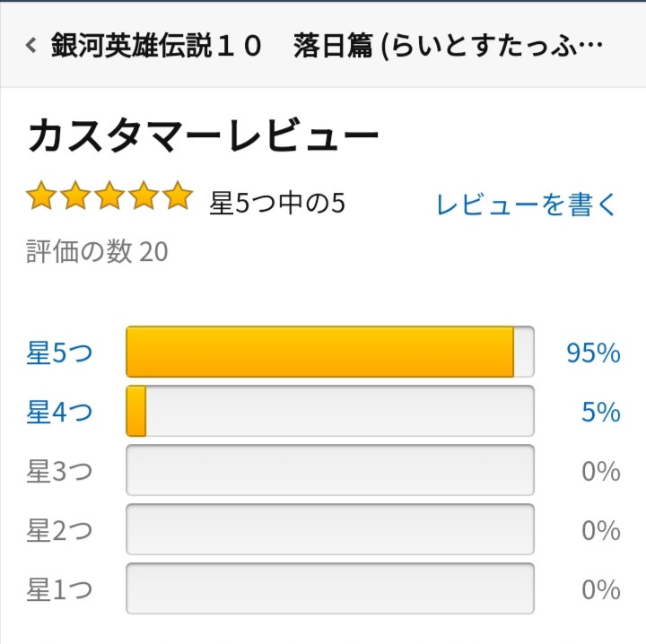Click the 95% percentage link

coord(593,353)
